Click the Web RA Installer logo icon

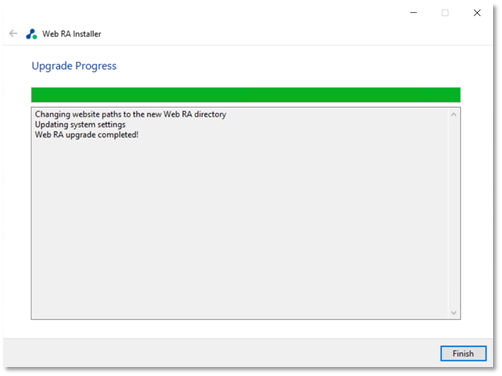click(32, 34)
